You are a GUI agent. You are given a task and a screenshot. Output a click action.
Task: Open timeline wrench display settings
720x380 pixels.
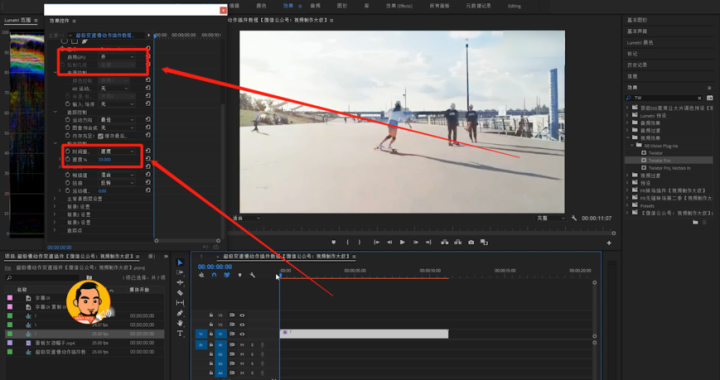click(x=252, y=275)
